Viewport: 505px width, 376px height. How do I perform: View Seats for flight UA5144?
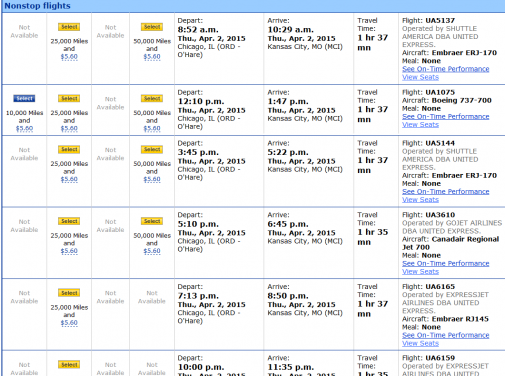[420, 200]
